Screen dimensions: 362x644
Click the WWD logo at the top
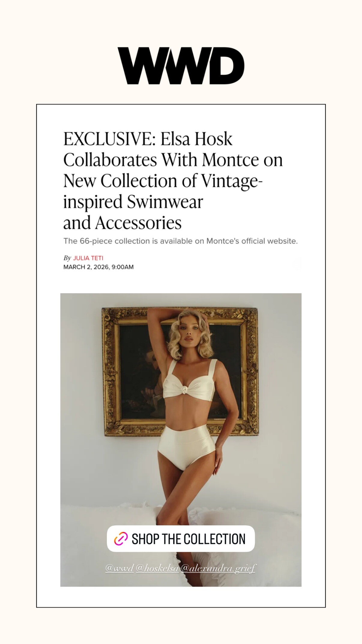coord(181,65)
